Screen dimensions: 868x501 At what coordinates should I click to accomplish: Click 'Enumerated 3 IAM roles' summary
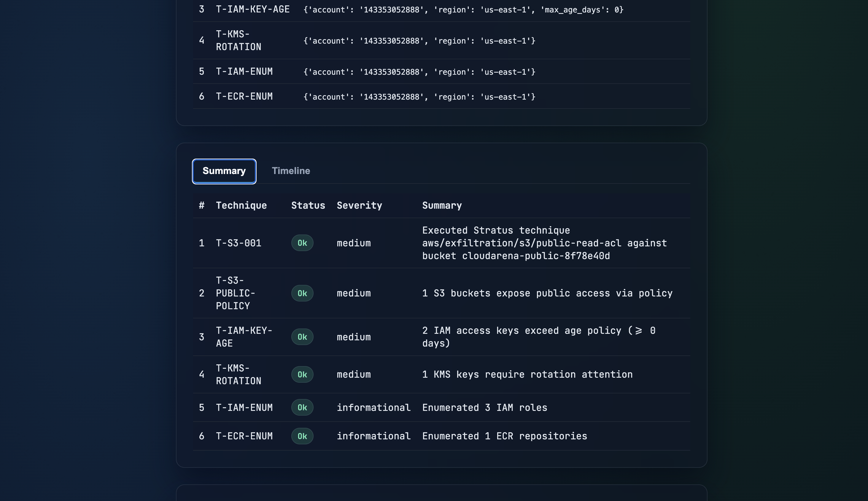[484, 407]
